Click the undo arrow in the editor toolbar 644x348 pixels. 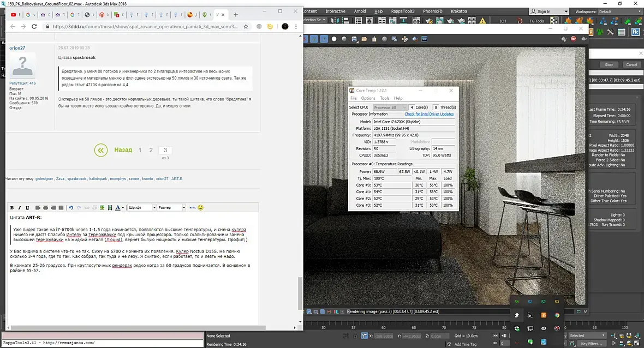(71, 208)
